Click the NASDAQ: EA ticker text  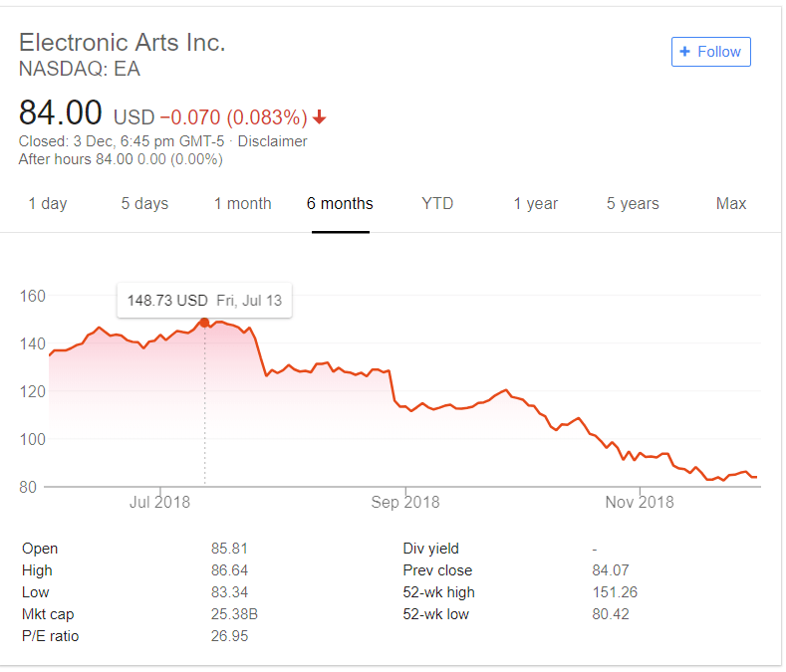tap(80, 70)
